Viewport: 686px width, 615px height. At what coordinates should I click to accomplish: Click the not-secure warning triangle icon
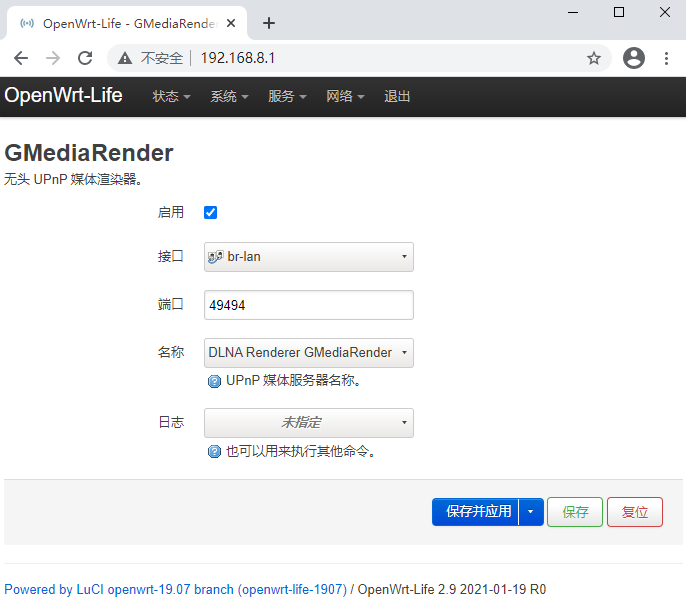(125, 58)
